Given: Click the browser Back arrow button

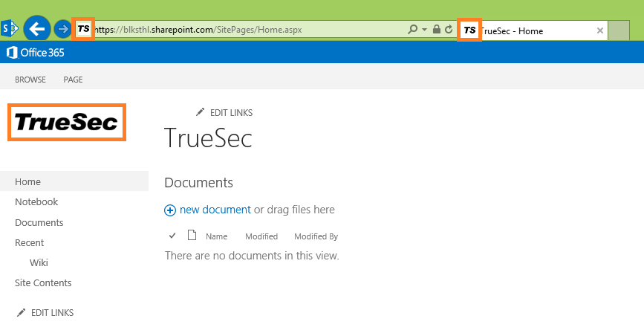Looking at the screenshot, I should point(37,29).
